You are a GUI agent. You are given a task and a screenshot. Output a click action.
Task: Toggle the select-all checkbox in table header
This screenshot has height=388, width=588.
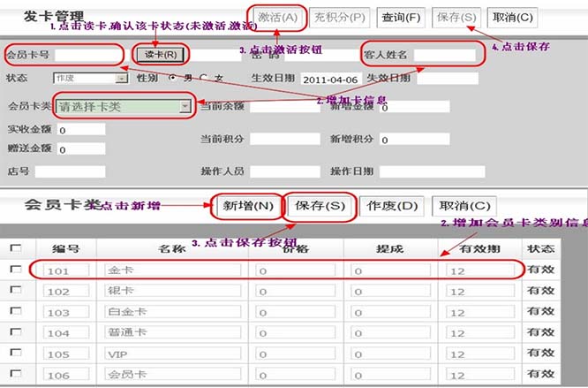point(16,248)
